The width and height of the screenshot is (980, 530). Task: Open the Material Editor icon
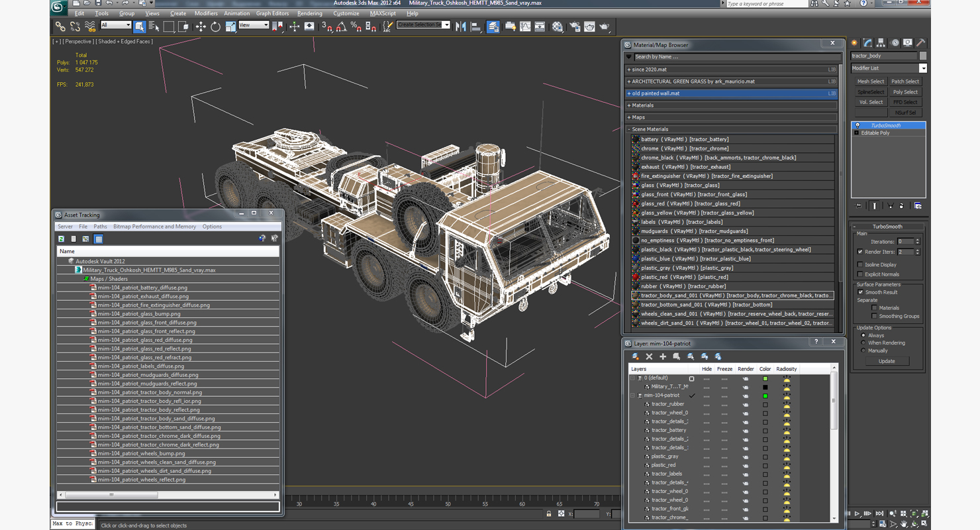pos(558,26)
